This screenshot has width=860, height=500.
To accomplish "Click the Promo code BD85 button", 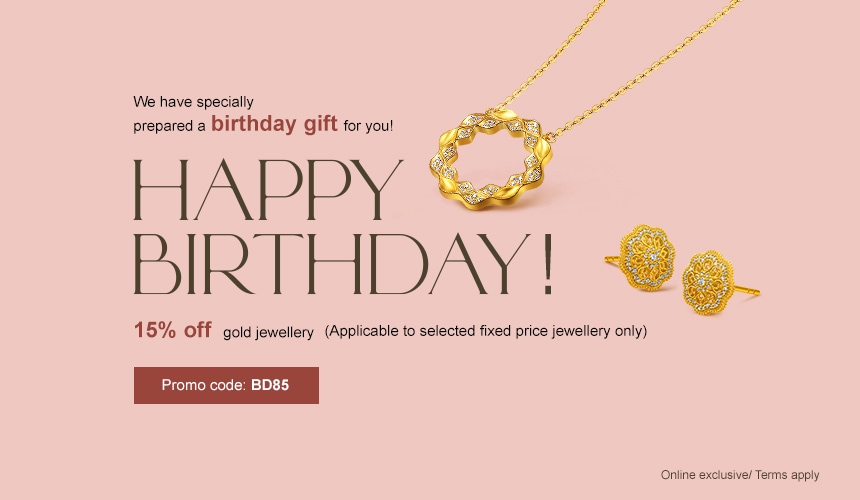I will pyautogui.click(x=226, y=385).
